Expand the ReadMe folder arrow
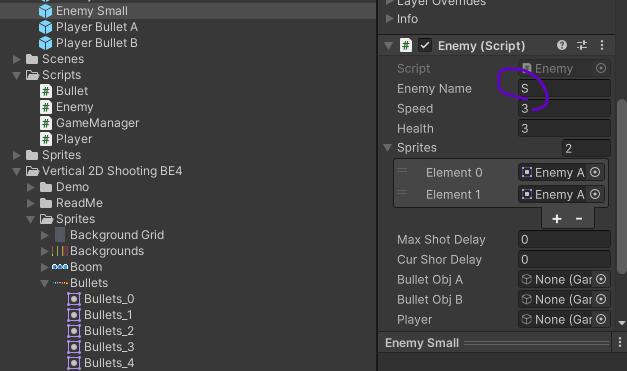Image resolution: width=627 pixels, height=371 pixels. tap(31, 203)
